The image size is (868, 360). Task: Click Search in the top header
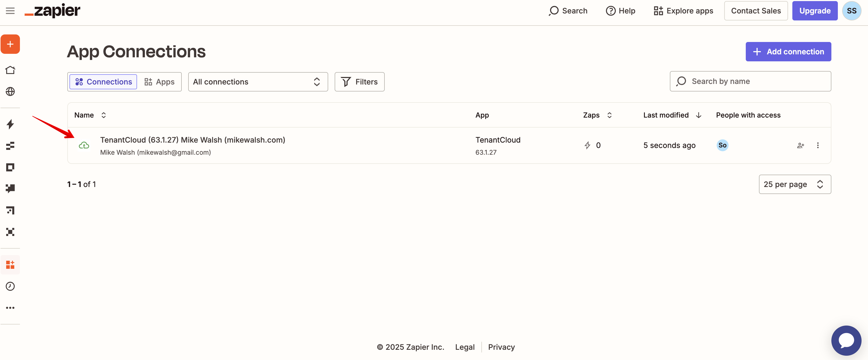coord(568,11)
